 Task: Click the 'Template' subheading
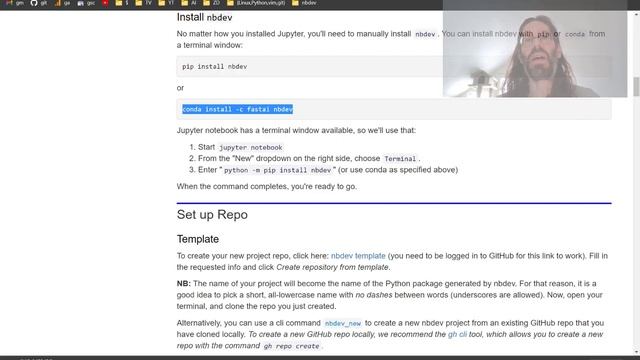(x=198, y=239)
